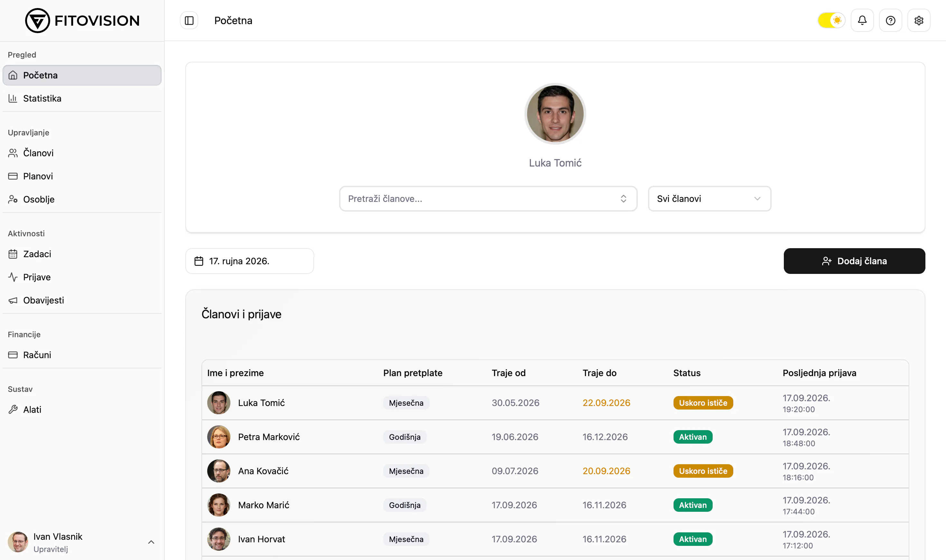
Task: Open Obavijesti announcements in sidebar
Action: pos(82,300)
